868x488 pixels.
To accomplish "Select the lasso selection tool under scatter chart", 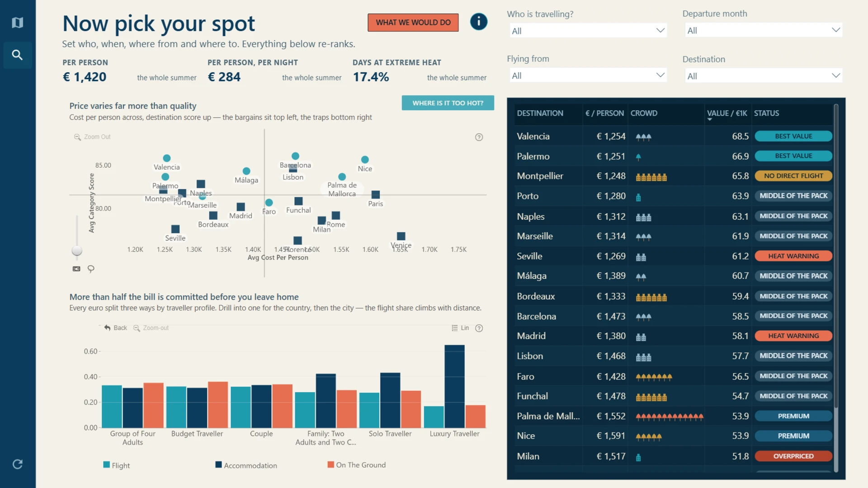I will click(91, 269).
